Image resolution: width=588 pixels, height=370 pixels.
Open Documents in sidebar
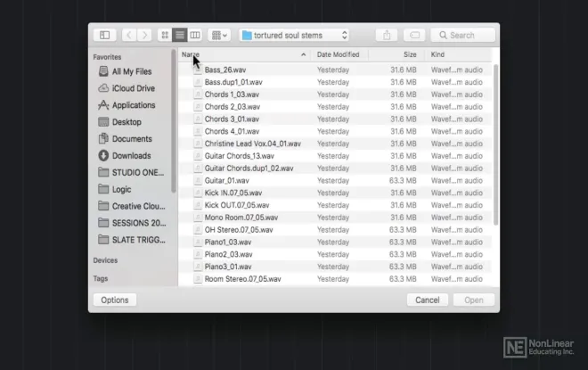point(131,139)
